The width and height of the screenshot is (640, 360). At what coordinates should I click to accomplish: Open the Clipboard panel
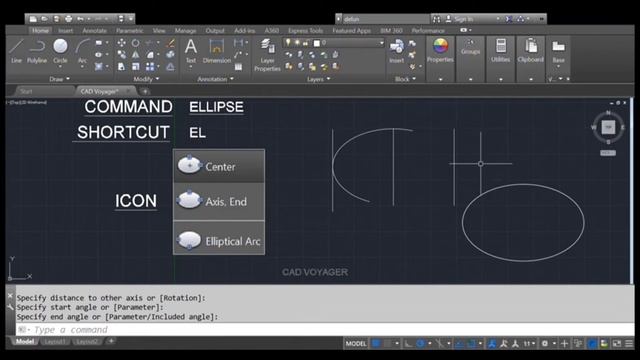click(531, 51)
